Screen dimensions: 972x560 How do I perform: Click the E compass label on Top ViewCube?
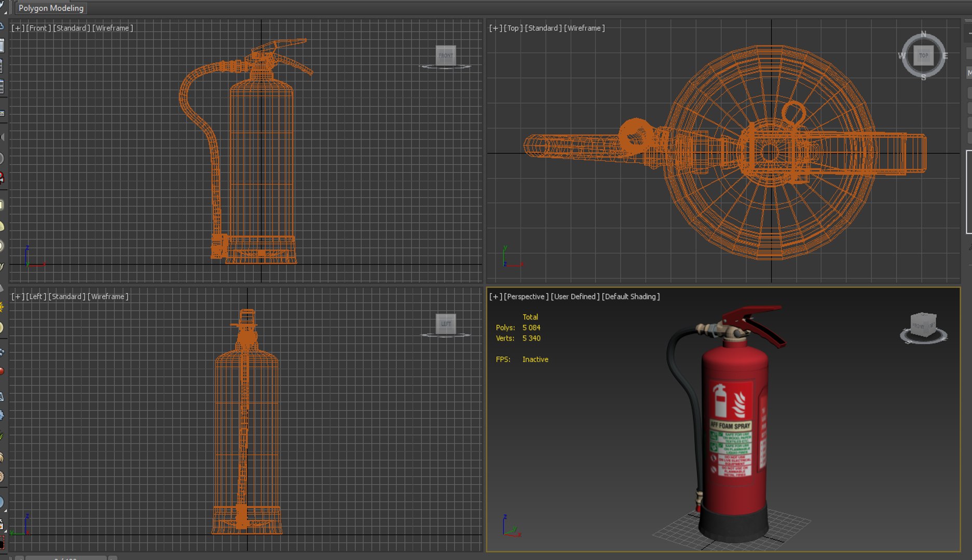pyautogui.click(x=945, y=55)
